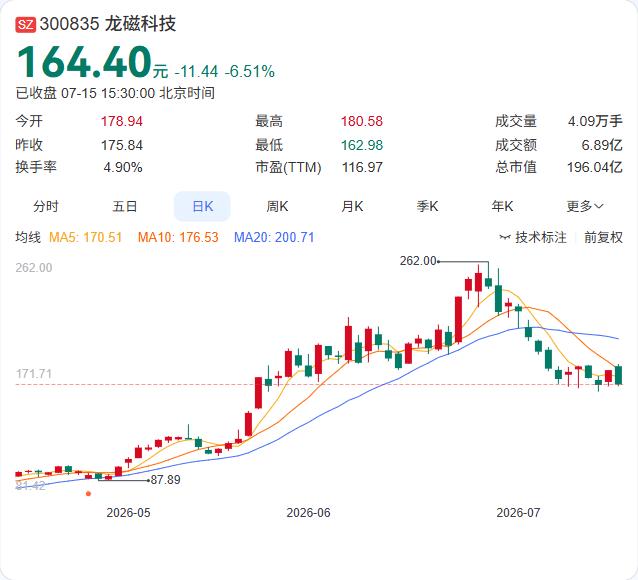The width and height of the screenshot is (638, 580).
Task: Click the 262.00 high-point annotation
Action: coord(418,261)
